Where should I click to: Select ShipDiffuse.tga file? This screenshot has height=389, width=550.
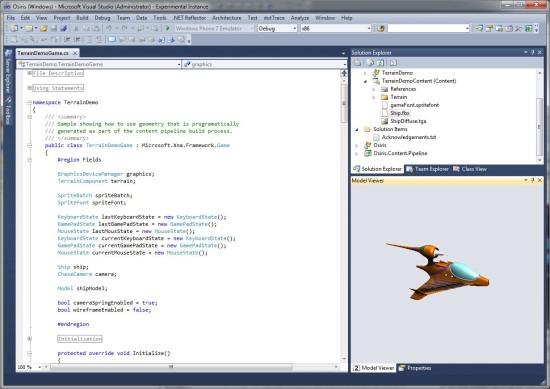[x=408, y=121]
